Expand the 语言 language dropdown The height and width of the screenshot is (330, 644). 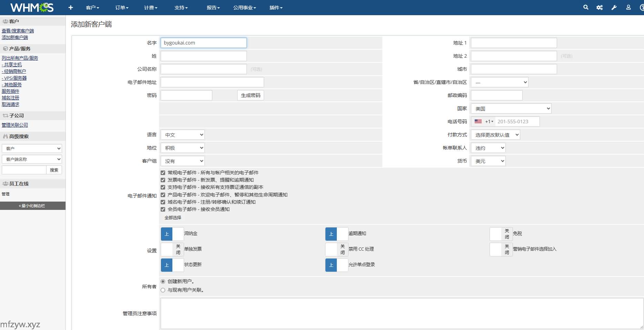183,135
